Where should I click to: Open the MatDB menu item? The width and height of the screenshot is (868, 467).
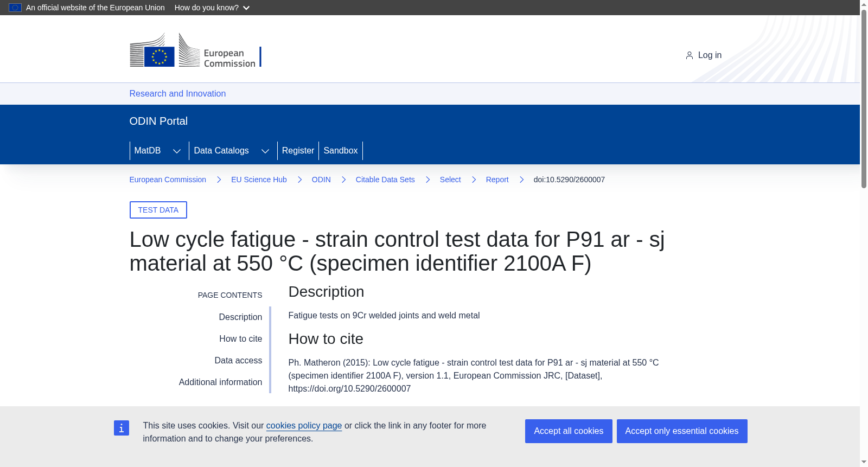coord(148,151)
